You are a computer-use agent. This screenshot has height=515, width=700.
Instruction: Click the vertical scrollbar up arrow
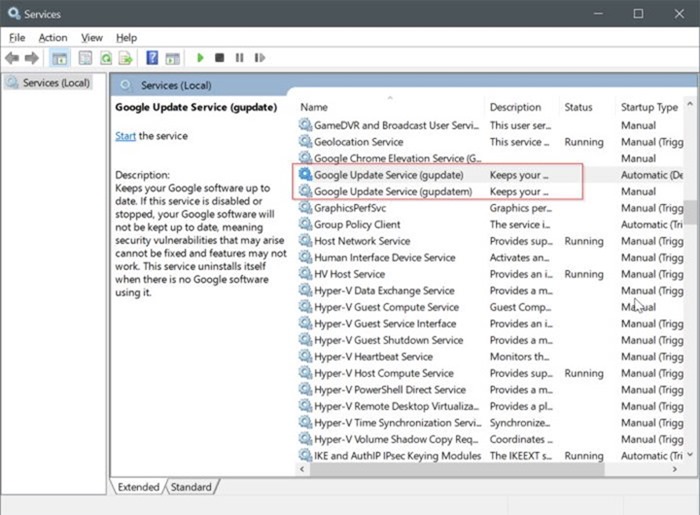coord(690,104)
